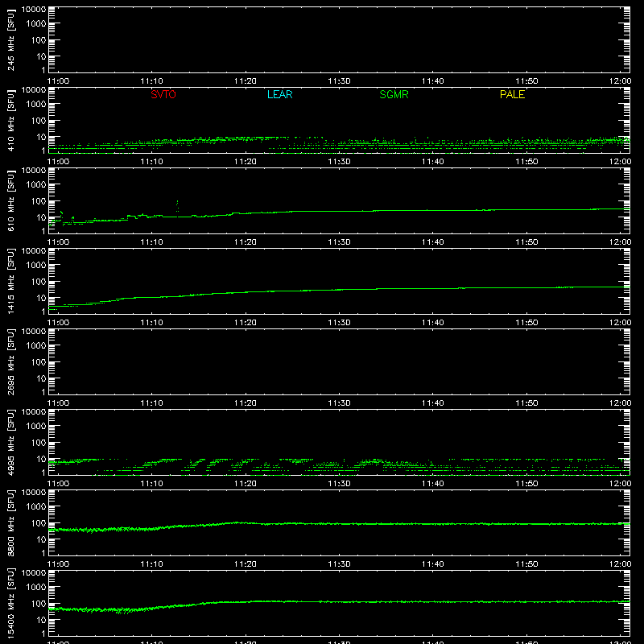Click 11:30 tick label under 8800 MHz panel
Image resolution: width=644 pixels, height=644 pixels.
coord(339,564)
